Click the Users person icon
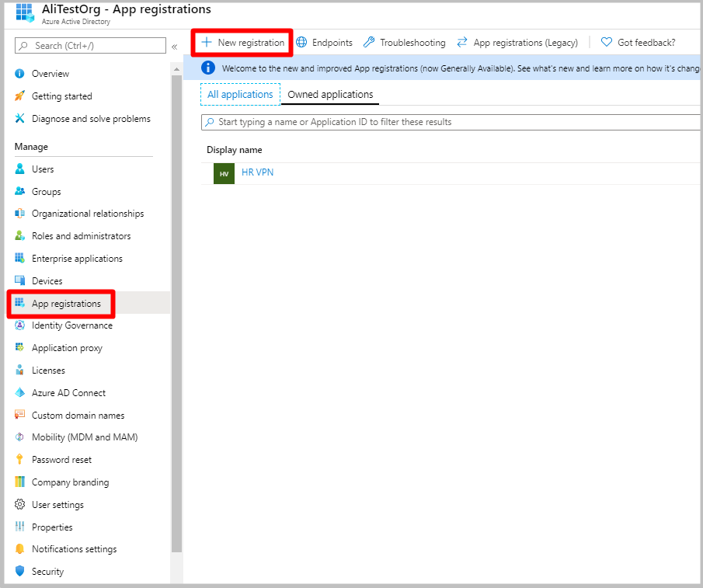703x588 pixels. [x=19, y=169]
